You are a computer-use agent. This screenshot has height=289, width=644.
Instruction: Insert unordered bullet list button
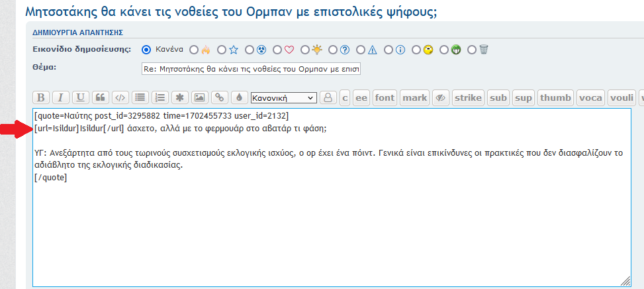(x=140, y=97)
